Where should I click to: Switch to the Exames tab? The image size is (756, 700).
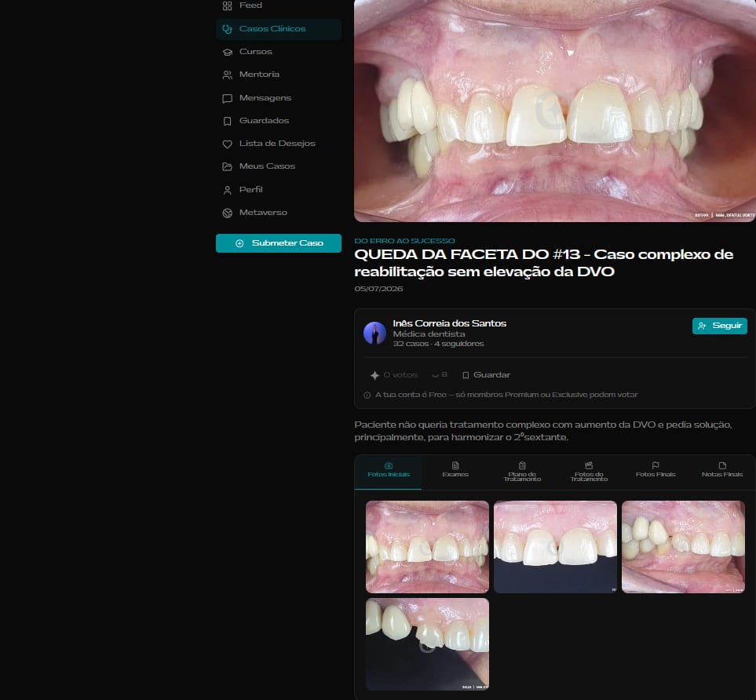455,471
